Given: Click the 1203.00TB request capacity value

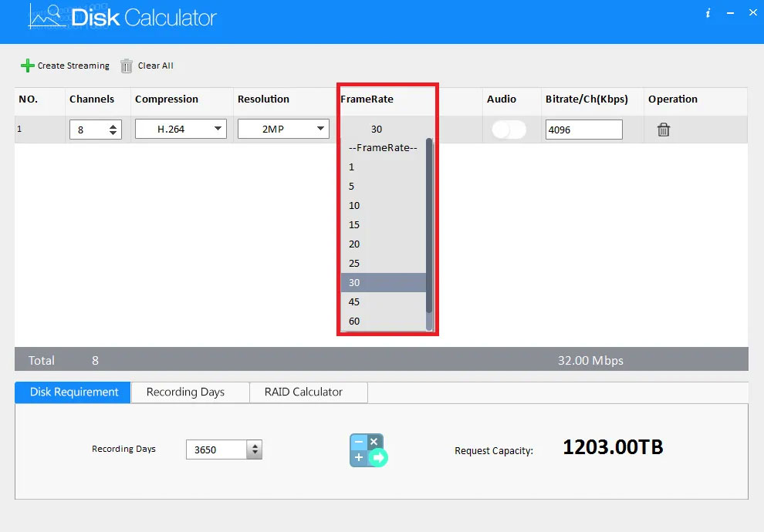Looking at the screenshot, I should [x=613, y=447].
